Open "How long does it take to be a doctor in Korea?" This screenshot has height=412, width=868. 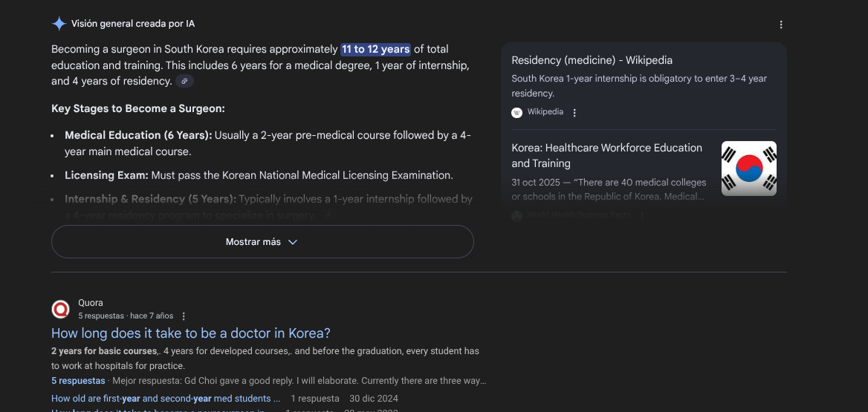(x=191, y=333)
